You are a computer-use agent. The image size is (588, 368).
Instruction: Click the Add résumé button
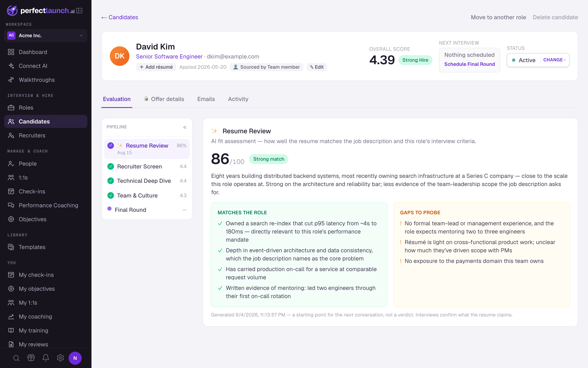[x=156, y=67]
